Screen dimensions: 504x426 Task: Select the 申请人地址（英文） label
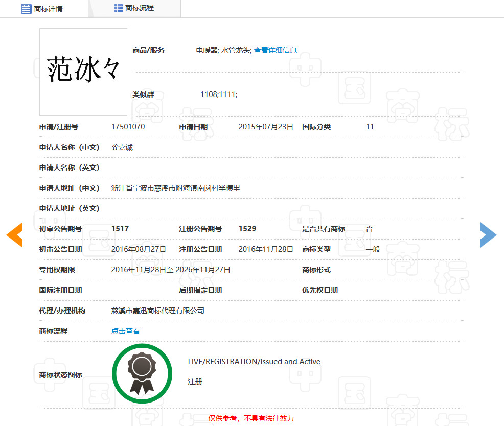pyautogui.click(x=69, y=208)
